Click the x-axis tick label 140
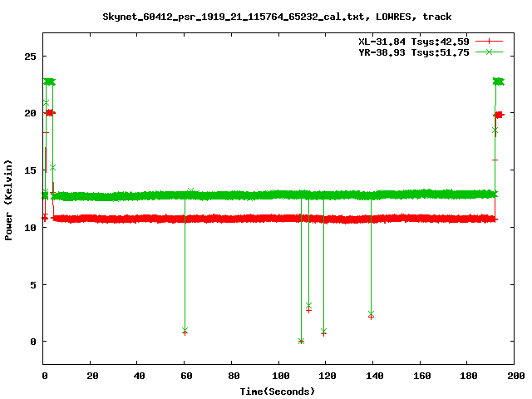 375,376
